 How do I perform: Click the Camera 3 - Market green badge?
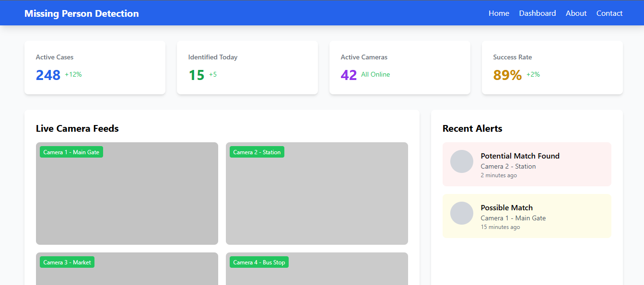[67, 262]
